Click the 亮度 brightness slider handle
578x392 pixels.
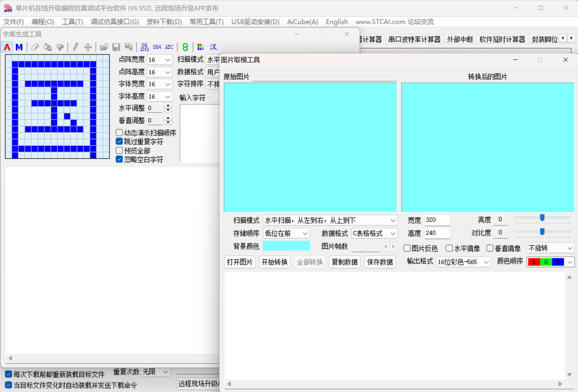click(542, 218)
